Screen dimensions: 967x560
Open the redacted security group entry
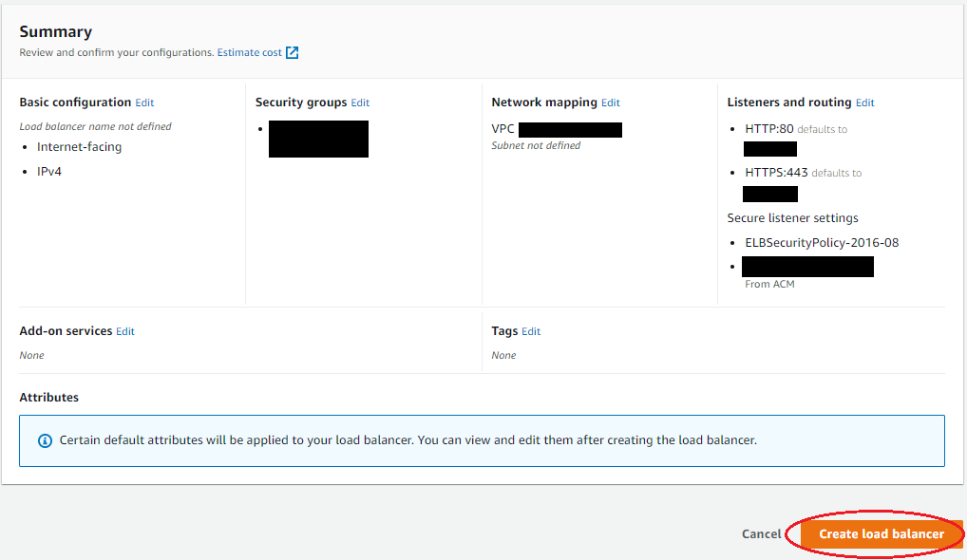click(x=319, y=140)
